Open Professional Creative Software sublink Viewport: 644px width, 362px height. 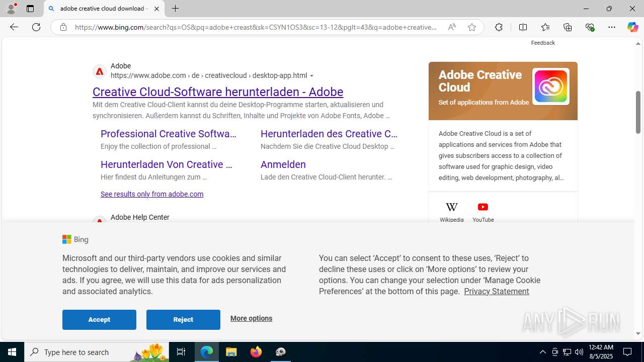pyautogui.click(x=169, y=134)
